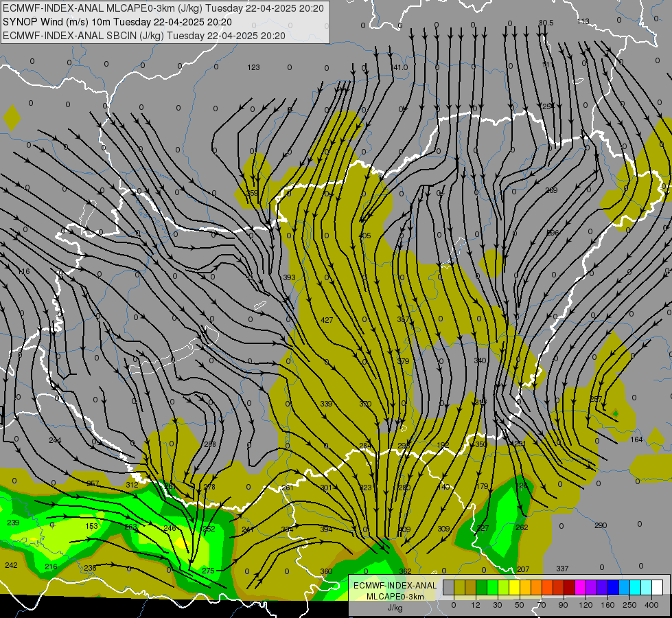Click the legend tick value '30'
This screenshot has width=672, height=618.
pyautogui.click(x=497, y=605)
